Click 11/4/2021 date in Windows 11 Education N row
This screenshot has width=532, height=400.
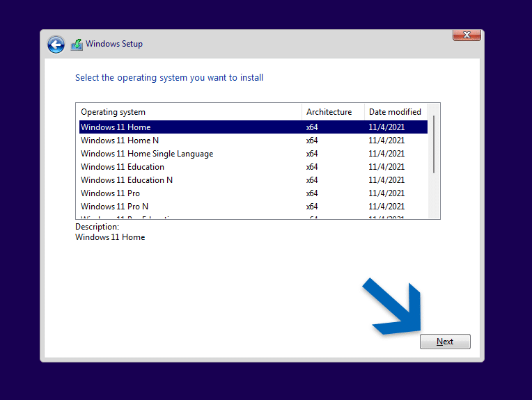tap(386, 180)
